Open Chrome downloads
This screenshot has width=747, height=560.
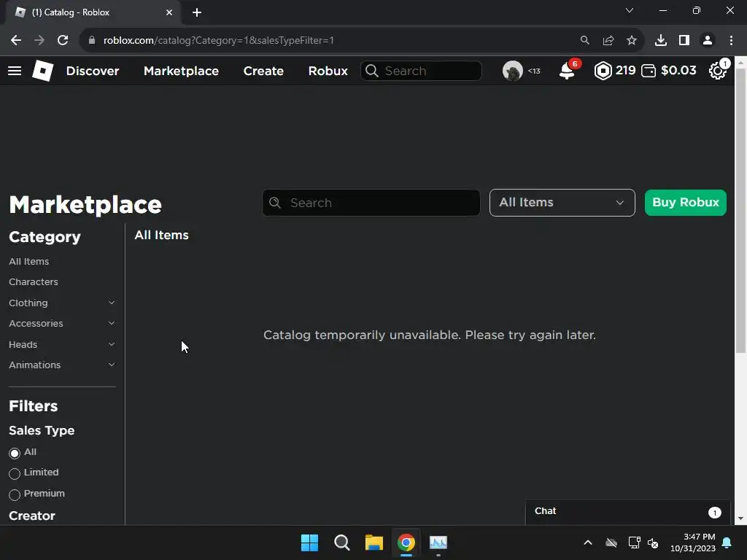click(x=660, y=41)
